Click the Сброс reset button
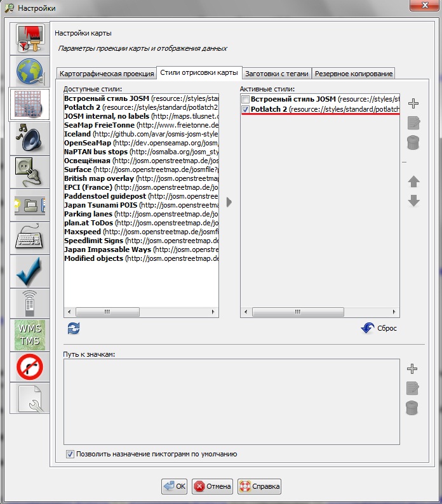442x504 pixels. [x=379, y=328]
